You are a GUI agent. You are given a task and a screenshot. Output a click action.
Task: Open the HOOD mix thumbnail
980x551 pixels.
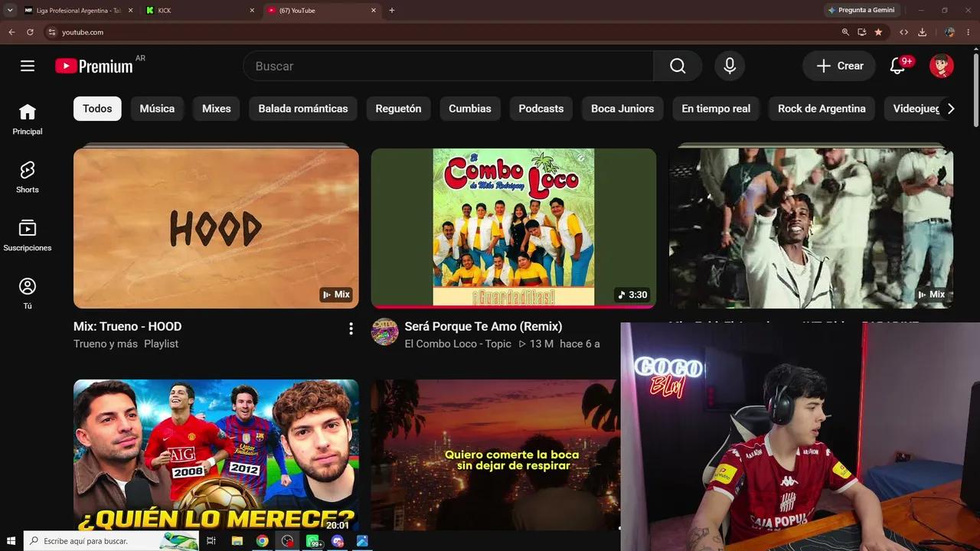[x=216, y=228]
